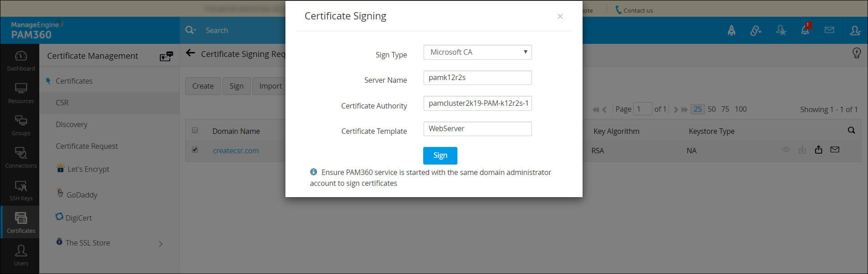Open SSH Keys in the sidebar
The image size is (868, 274).
(x=21, y=190)
